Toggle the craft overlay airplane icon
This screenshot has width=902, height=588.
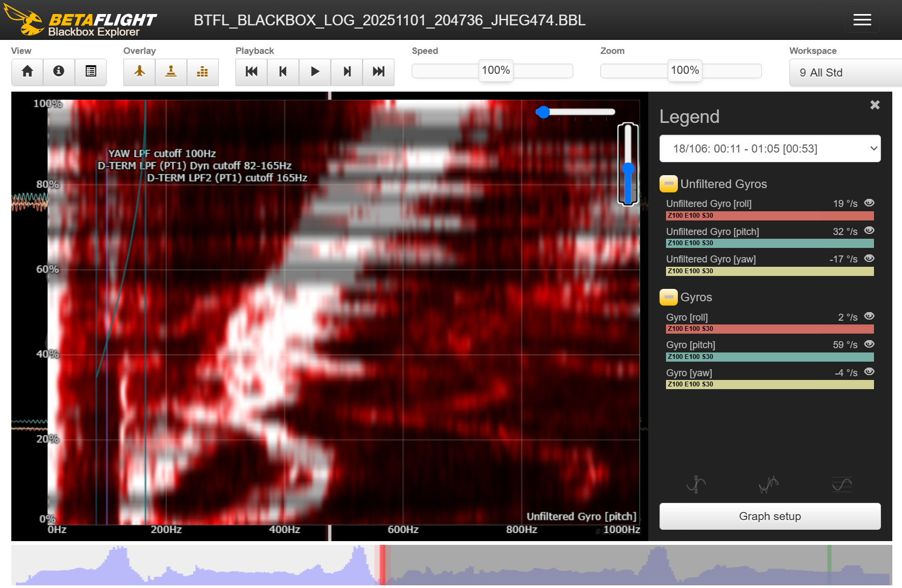(140, 72)
